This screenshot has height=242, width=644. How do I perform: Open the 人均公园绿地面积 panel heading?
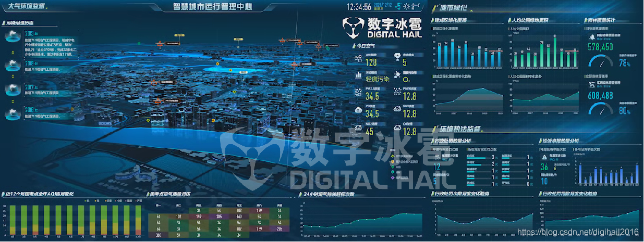pos(529,20)
